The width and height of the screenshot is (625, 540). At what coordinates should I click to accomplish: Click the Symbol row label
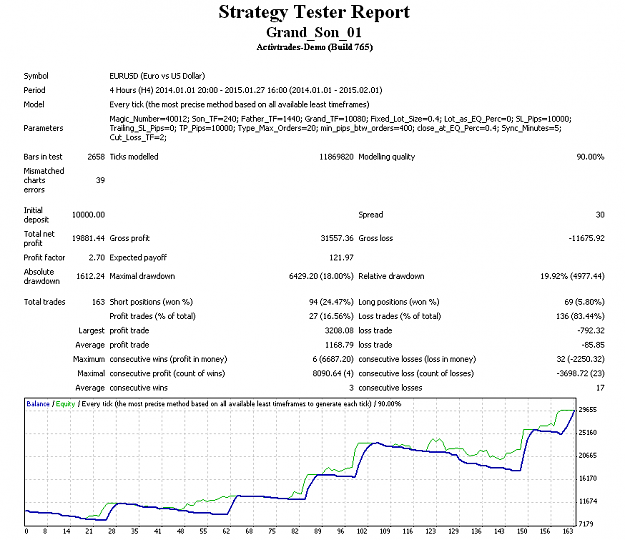pyautogui.click(x=36, y=76)
